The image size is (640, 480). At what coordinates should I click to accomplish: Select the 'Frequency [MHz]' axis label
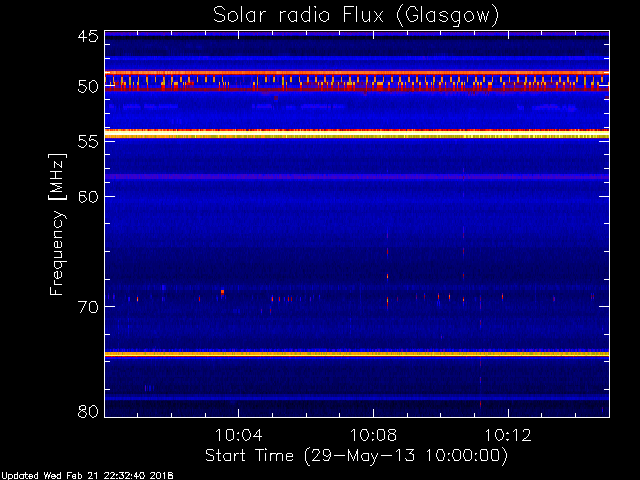point(57,224)
